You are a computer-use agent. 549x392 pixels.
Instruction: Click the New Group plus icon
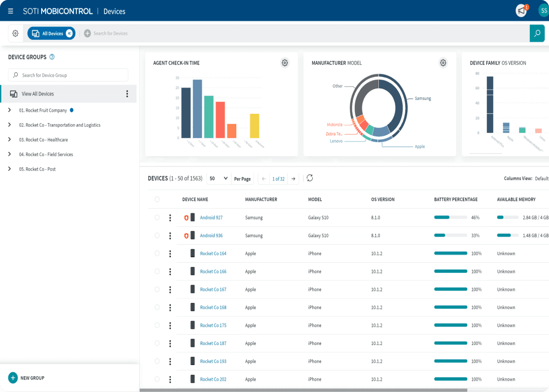13,378
